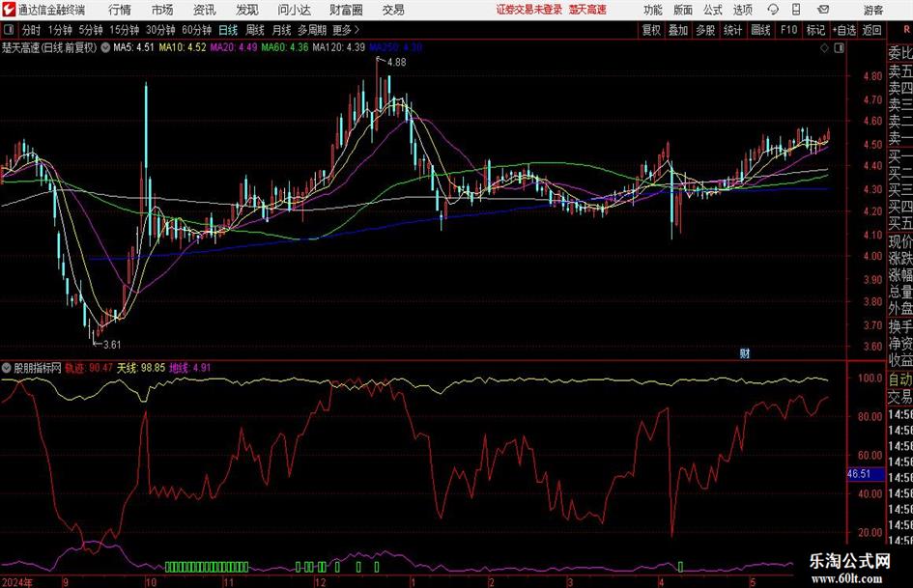Click the MA20: 4.49 legend value
This screenshot has width=913, height=588.
point(234,47)
